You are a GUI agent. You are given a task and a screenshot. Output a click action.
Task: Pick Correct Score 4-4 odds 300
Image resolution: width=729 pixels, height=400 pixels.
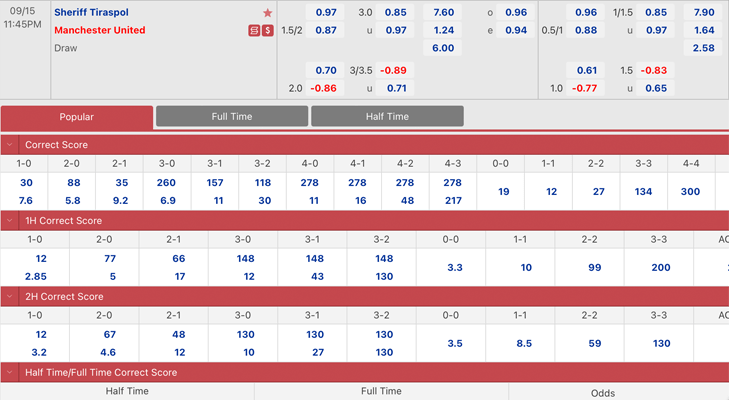point(690,192)
